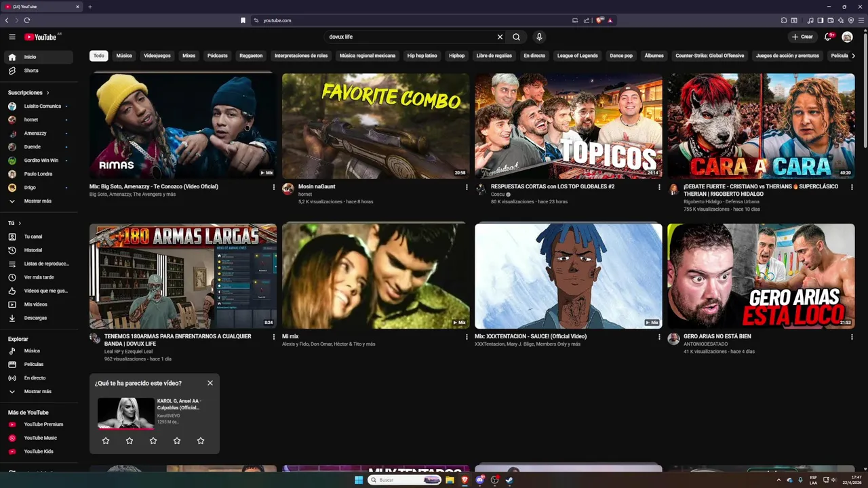Open YouTube Premium link
Viewport: 868px width, 488px height.
(x=39, y=424)
